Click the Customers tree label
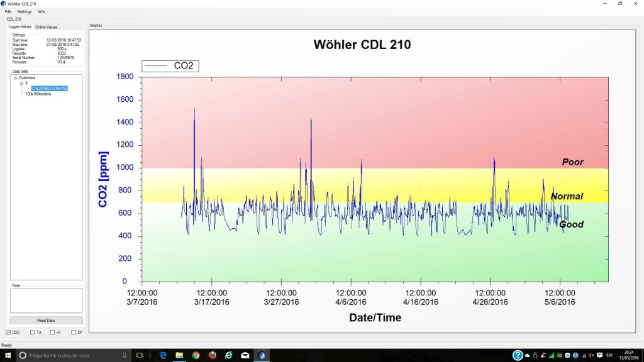Image resolution: width=644 pixels, height=362 pixels. click(26, 77)
